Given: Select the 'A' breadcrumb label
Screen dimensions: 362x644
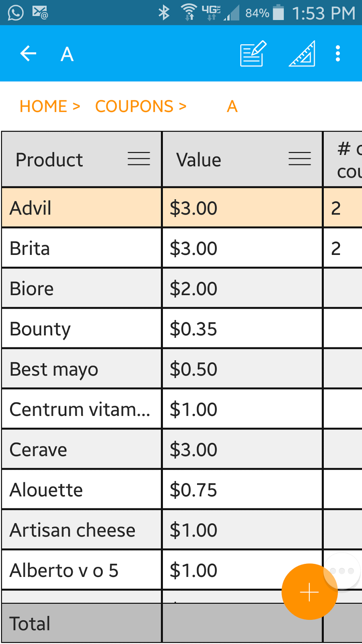Looking at the screenshot, I should (x=232, y=106).
